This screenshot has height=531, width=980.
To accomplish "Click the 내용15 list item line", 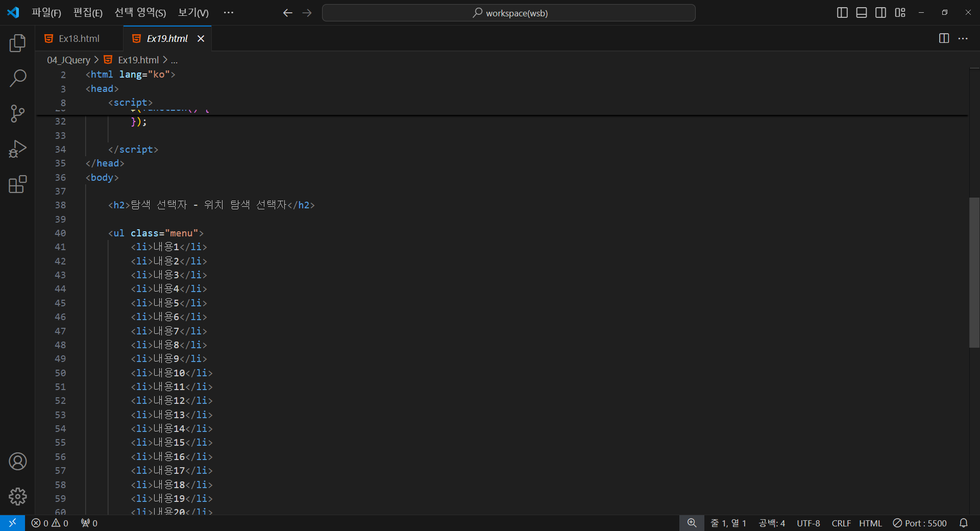I will click(171, 443).
